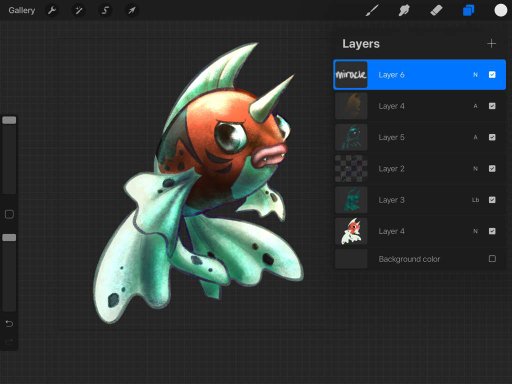The image size is (512, 384).
Task: Open the Actions wrench menu
Action: point(52,10)
